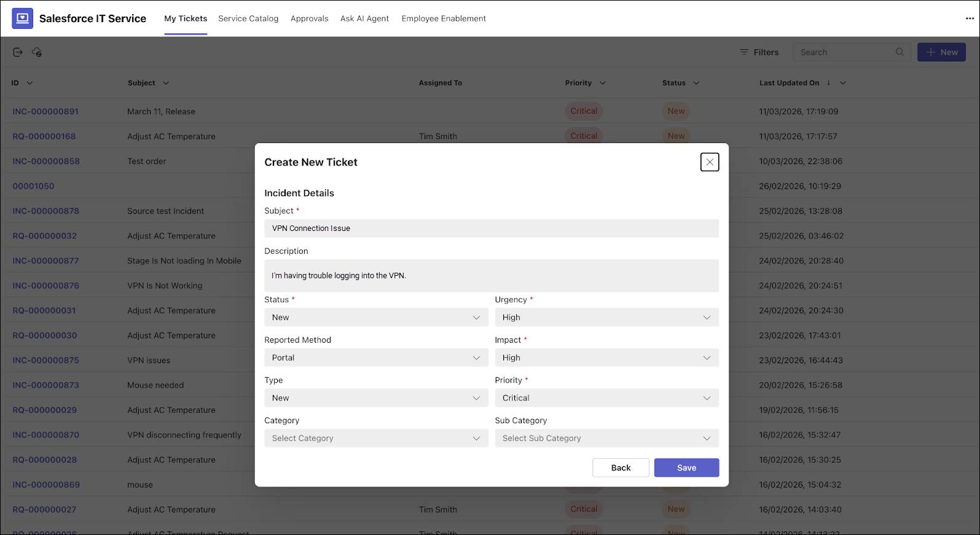Save the new ticket
Image resolution: width=980 pixels, height=535 pixels.
click(x=686, y=467)
